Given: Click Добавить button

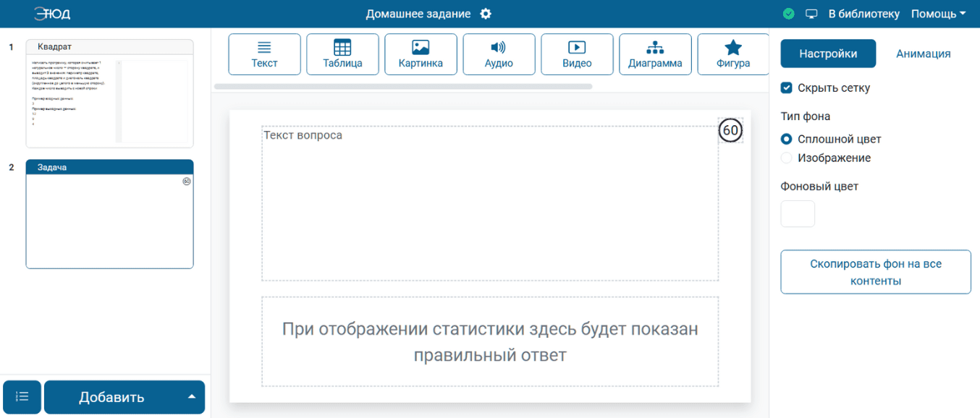Looking at the screenshot, I should [111, 397].
